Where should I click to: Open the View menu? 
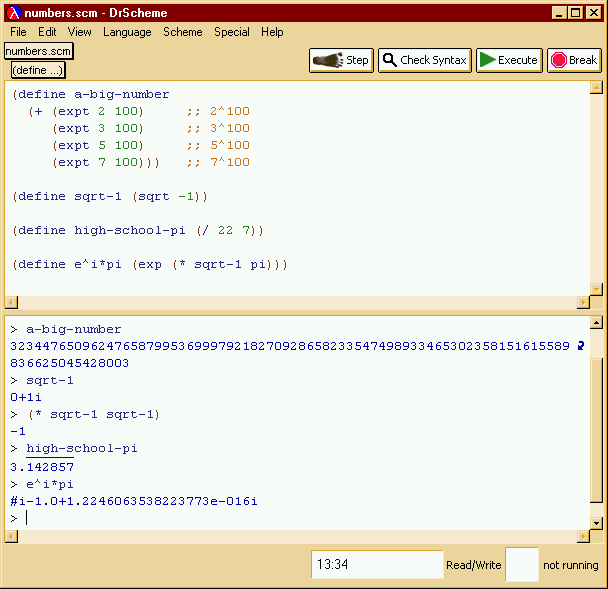click(79, 32)
